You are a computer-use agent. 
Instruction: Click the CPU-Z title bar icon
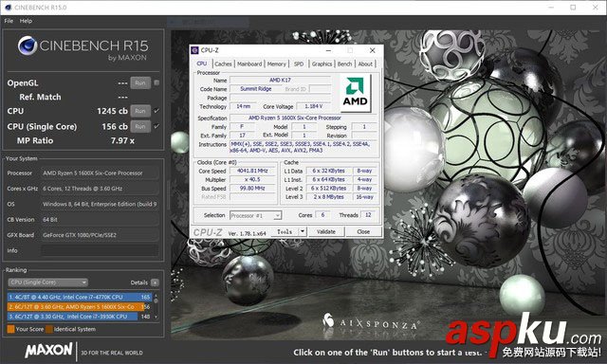pyautogui.click(x=194, y=50)
